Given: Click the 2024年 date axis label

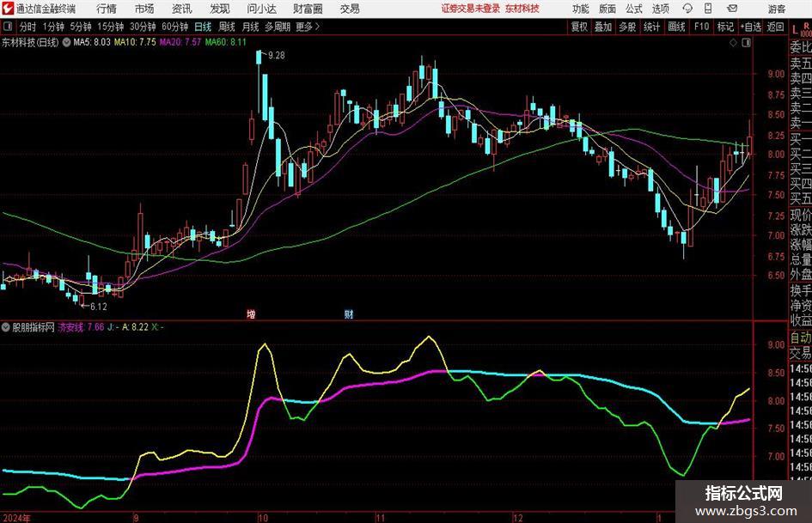Looking at the screenshot, I should coord(16,518).
